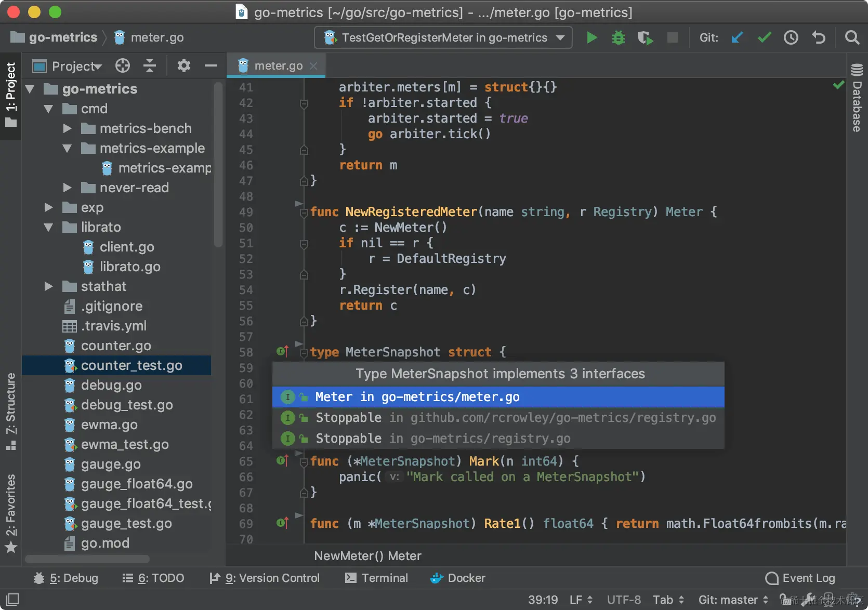The image size is (868, 610).
Task: Click implements gutter icon on line 69
Action: pyautogui.click(x=282, y=523)
